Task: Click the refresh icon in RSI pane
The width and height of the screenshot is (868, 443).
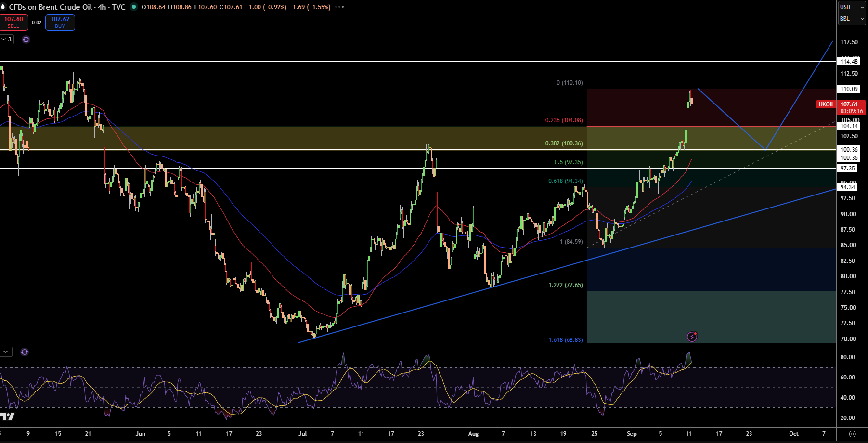Action: (x=25, y=352)
